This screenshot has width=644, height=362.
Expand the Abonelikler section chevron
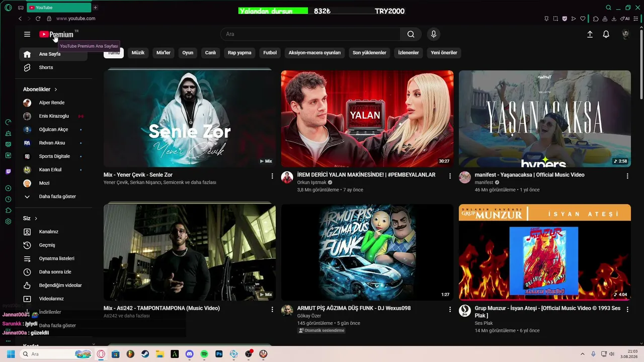pos(56,89)
